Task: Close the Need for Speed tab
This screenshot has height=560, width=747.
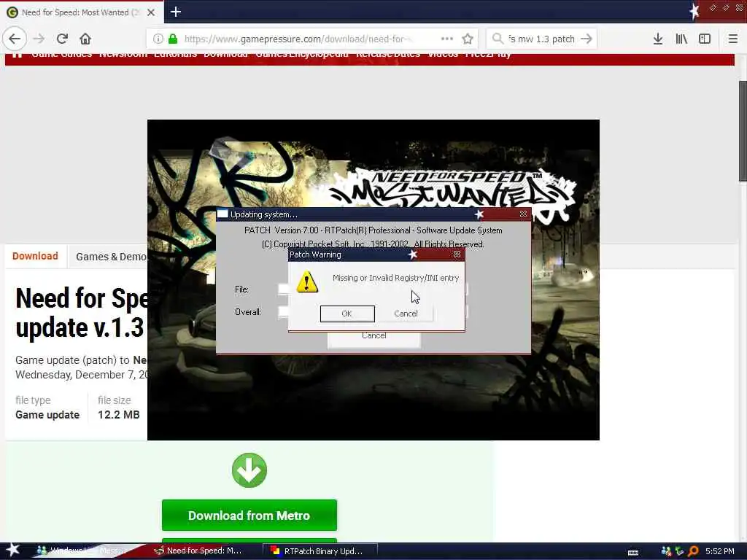Action: (x=151, y=12)
